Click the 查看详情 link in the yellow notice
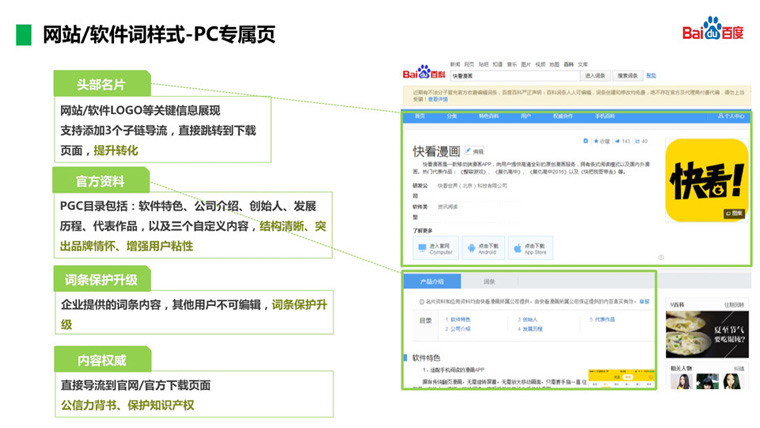Viewport: 760px width, 428px height. 438,99
